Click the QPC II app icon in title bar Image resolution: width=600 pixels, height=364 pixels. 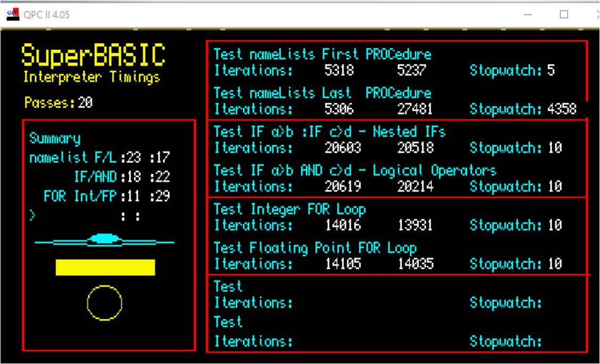pyautogui.click(x=13, y=14)
